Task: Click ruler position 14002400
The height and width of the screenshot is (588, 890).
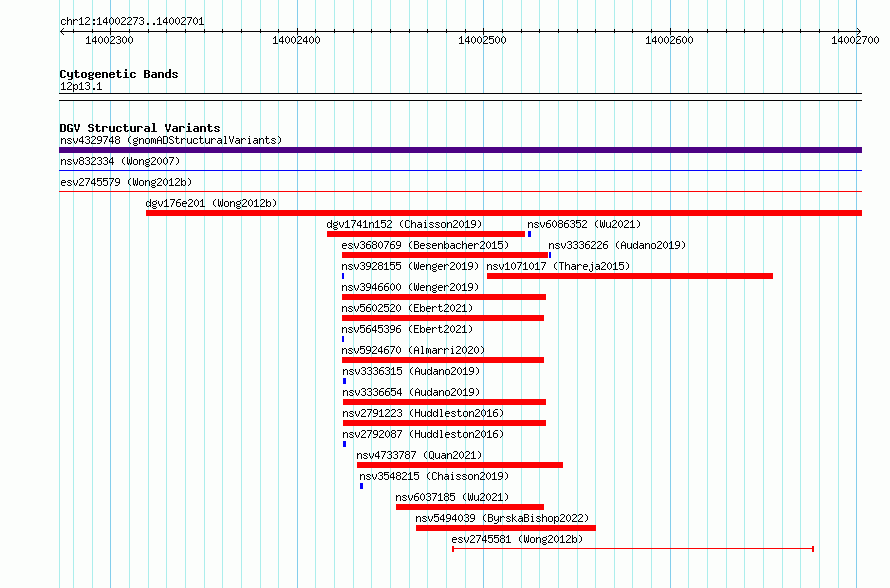Action: point(296,40)
